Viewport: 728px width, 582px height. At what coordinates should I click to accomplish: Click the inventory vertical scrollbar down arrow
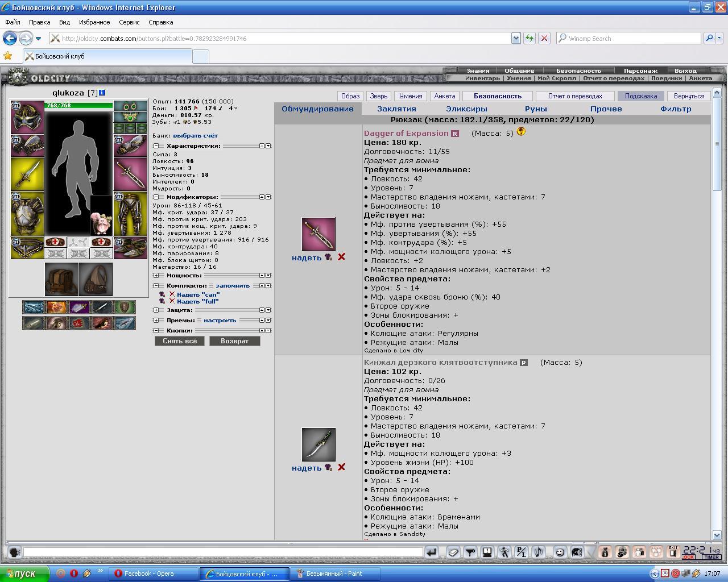pyautogui.click(x=717, y=535)
